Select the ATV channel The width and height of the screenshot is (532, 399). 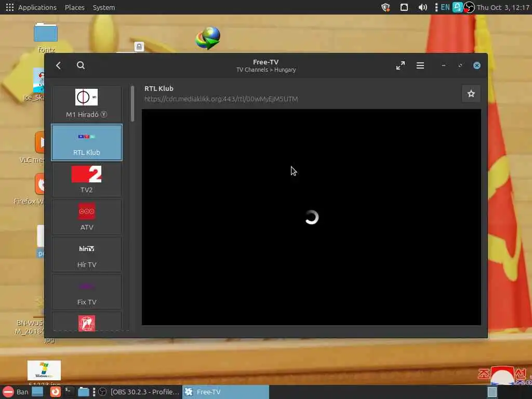coord(87,217)
